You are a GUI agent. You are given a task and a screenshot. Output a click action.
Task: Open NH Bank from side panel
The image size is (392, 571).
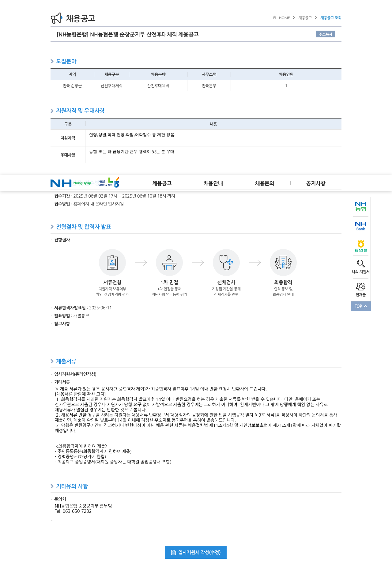pos(361,226)
